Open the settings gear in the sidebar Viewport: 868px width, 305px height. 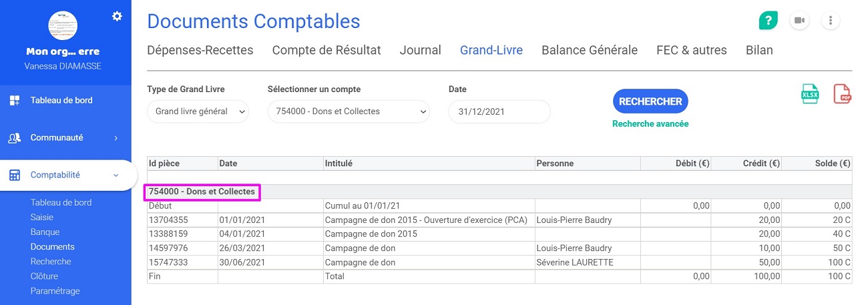pos(117,16)
